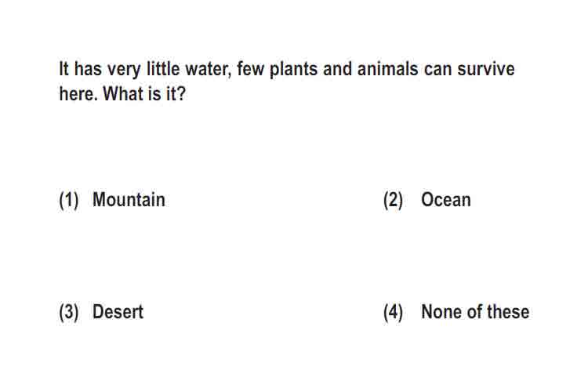Screen dimensions: 588x392
Task: Pick the Desert answer option
Action: (x=118, y=312)
